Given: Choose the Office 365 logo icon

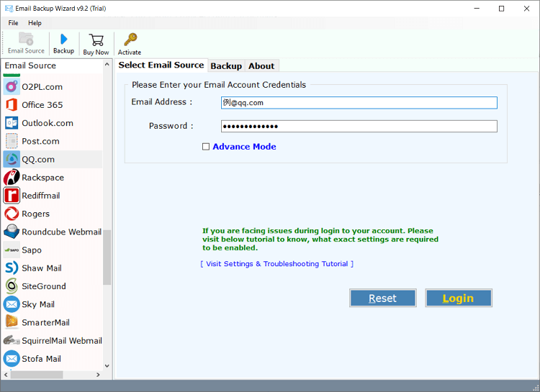Looking at the screenshot, I should pos(12,104).
